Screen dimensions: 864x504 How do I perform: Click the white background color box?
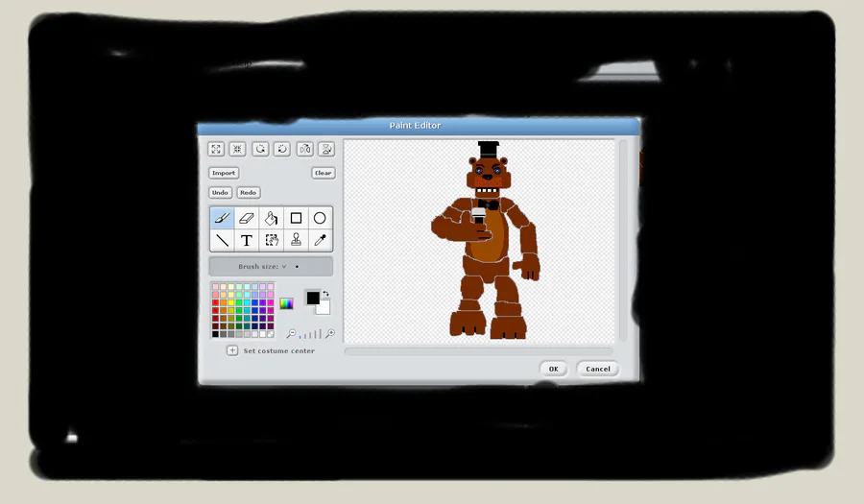(x=324, y=308)
